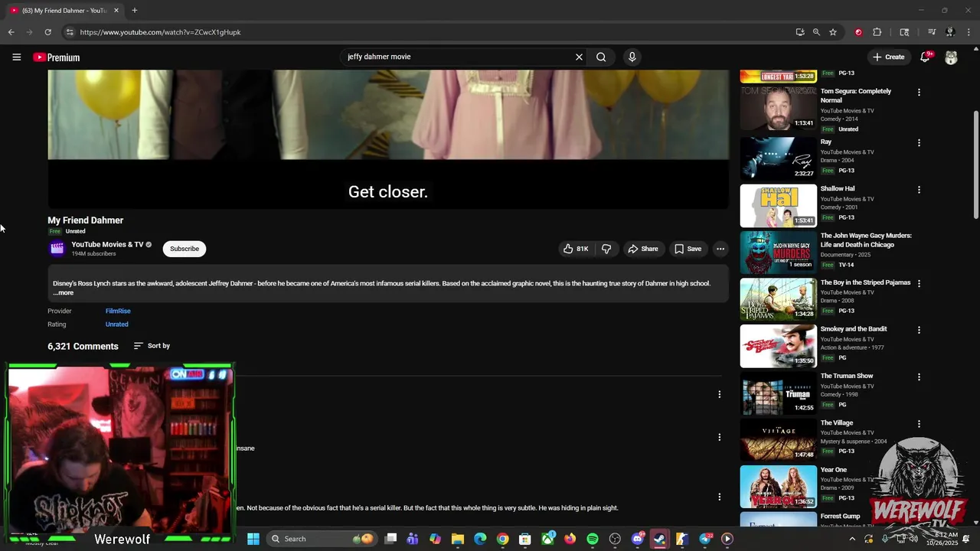Open the comments Sort by menu

(152, 346)
